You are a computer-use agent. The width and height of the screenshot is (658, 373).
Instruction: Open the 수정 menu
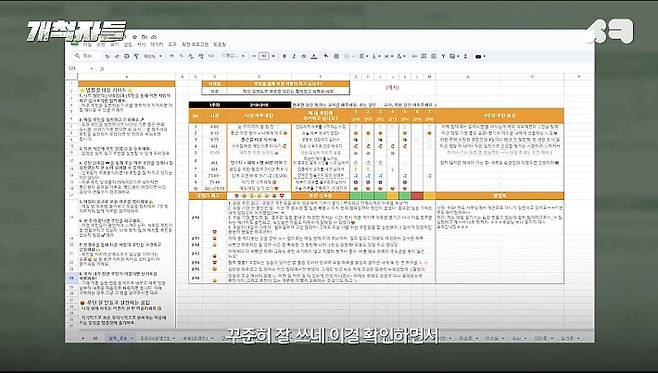[x=101, y=45]
